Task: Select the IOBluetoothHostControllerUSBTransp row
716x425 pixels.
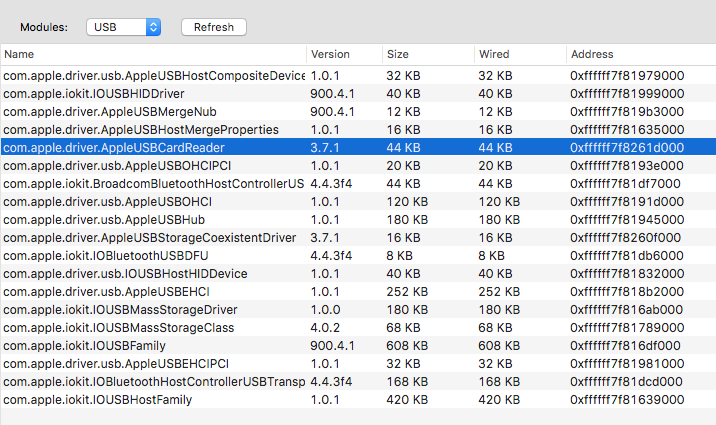Action: click(x=358, y=382)
